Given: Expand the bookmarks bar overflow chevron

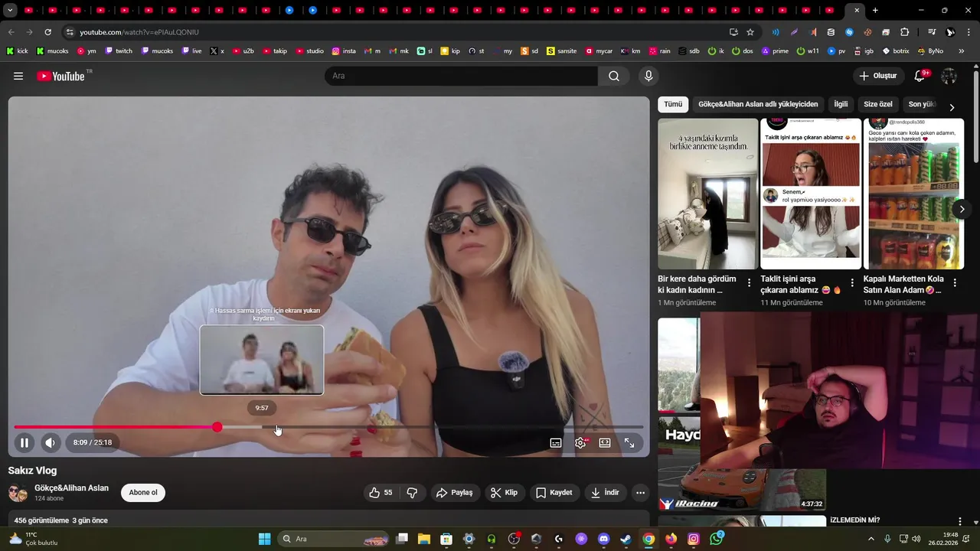Looking at the screenshot, I should click(962, 51).
